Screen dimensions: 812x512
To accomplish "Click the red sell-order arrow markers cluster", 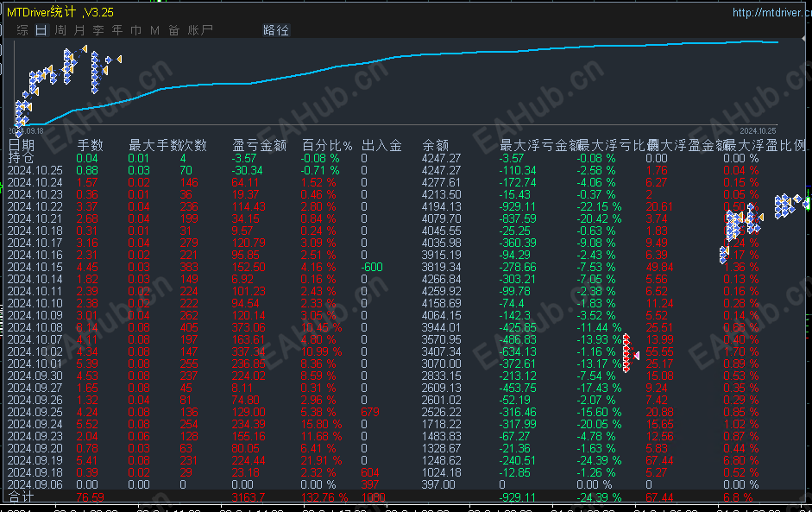I will point(630,353).
